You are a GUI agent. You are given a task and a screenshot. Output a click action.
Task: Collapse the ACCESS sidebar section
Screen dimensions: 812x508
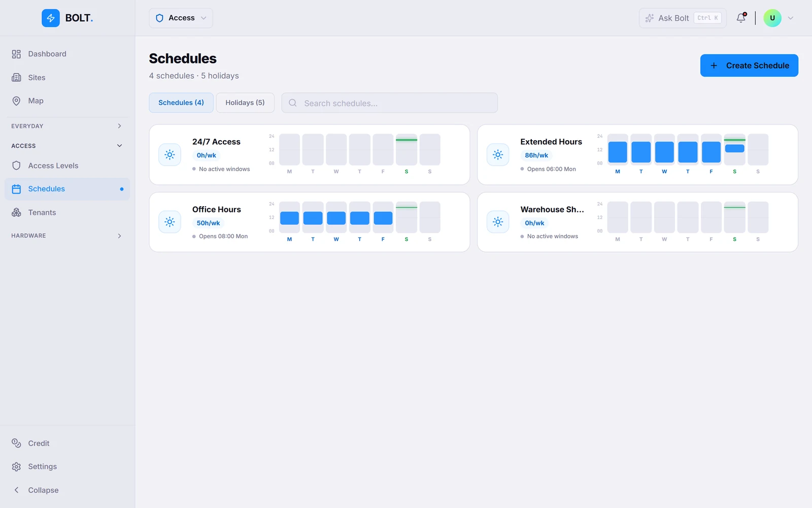67,146
